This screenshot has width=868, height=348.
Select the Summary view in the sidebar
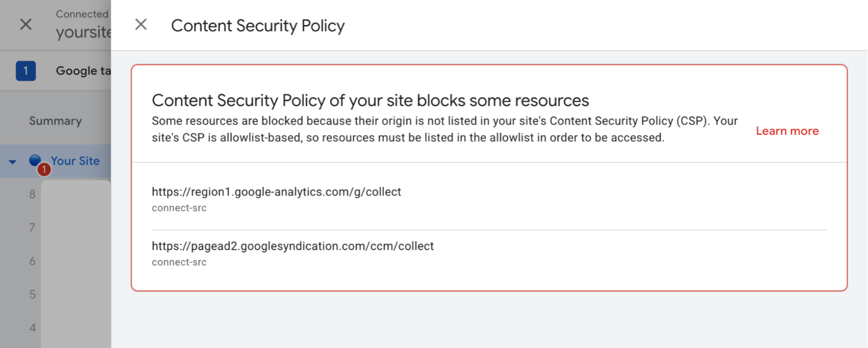[55, 120]
